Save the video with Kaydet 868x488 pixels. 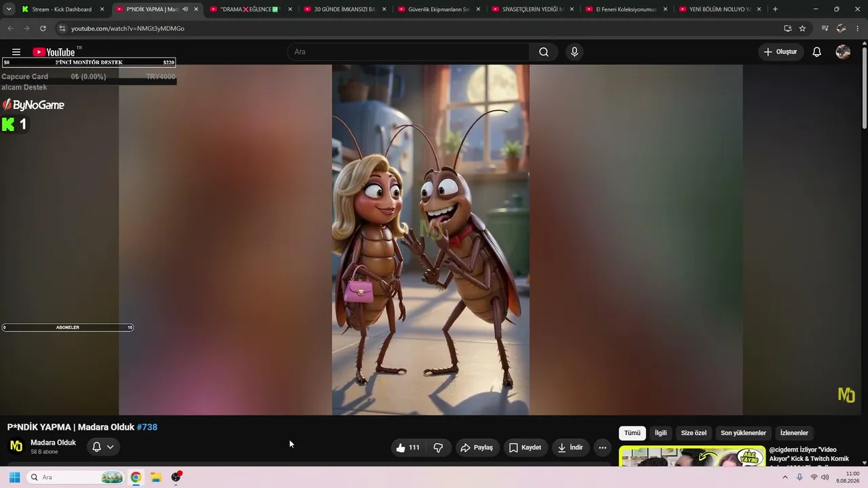click(x=525, y=447)
